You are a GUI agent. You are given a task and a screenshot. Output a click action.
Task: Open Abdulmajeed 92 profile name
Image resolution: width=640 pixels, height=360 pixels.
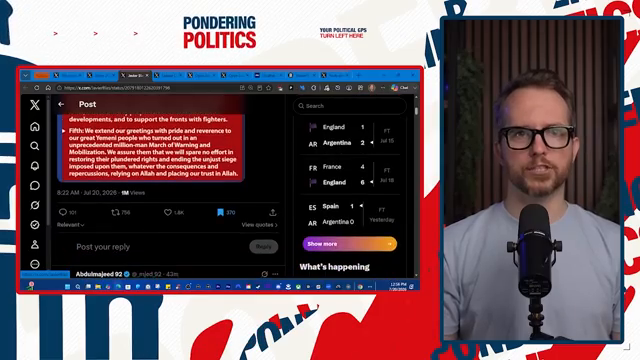99,274
